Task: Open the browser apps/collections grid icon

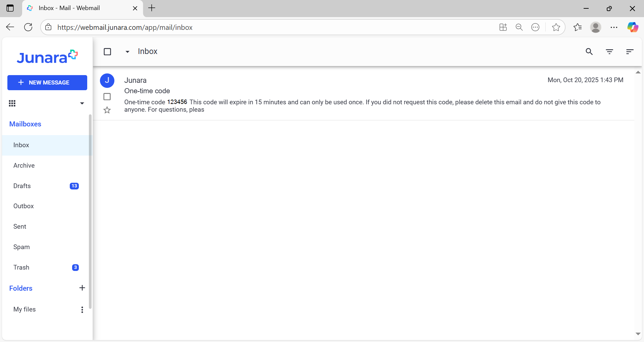Action: coord(503,27)
